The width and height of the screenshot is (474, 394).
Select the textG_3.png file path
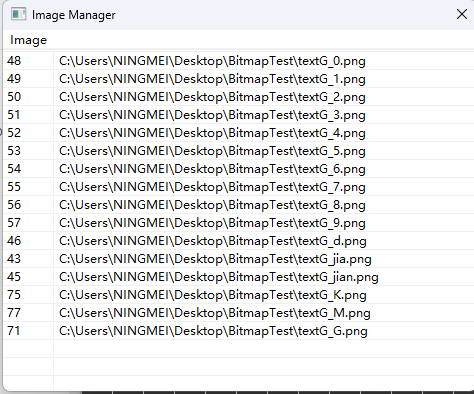[x=212, y=115]
